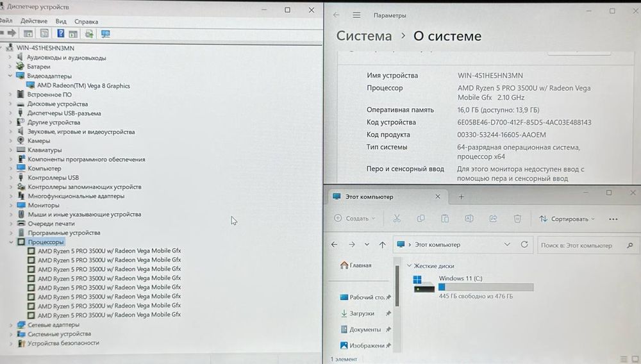This screenshot has height=364, width=641.
Task: Collapse the Жесткие диски group
Action: pyautogui.click(x=409, y=265)
